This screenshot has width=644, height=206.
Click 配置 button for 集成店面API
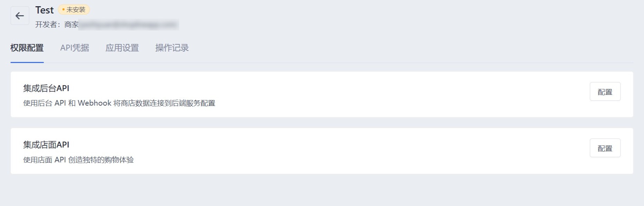click(605, 148)
